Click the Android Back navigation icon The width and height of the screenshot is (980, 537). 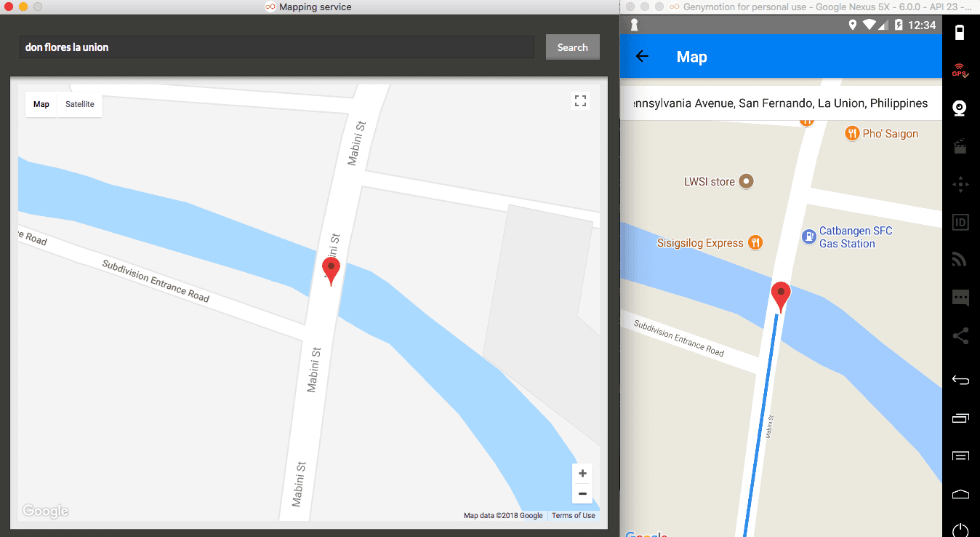tap(960, 380)
